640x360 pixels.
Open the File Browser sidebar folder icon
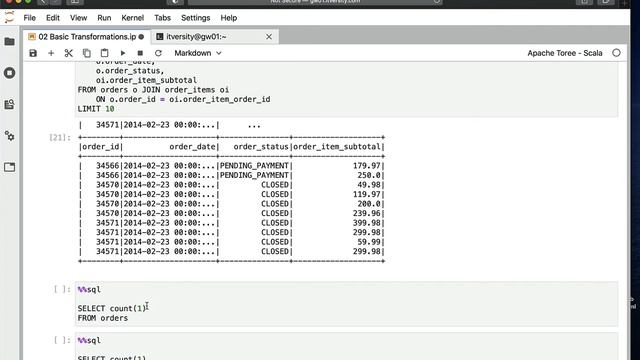pos(9,42)
